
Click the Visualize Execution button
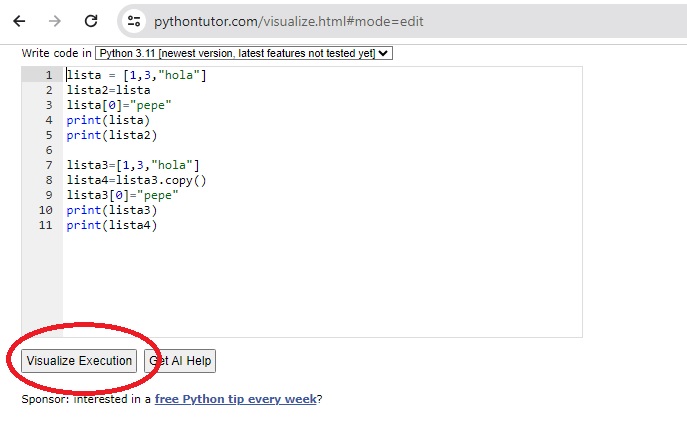(x=79, y=361)
